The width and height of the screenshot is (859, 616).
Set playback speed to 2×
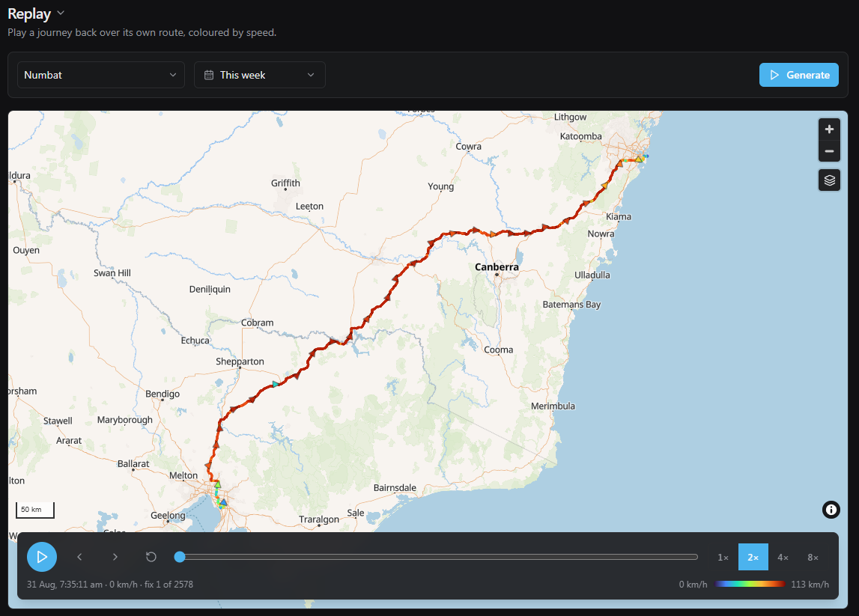(x=753, y=558)
